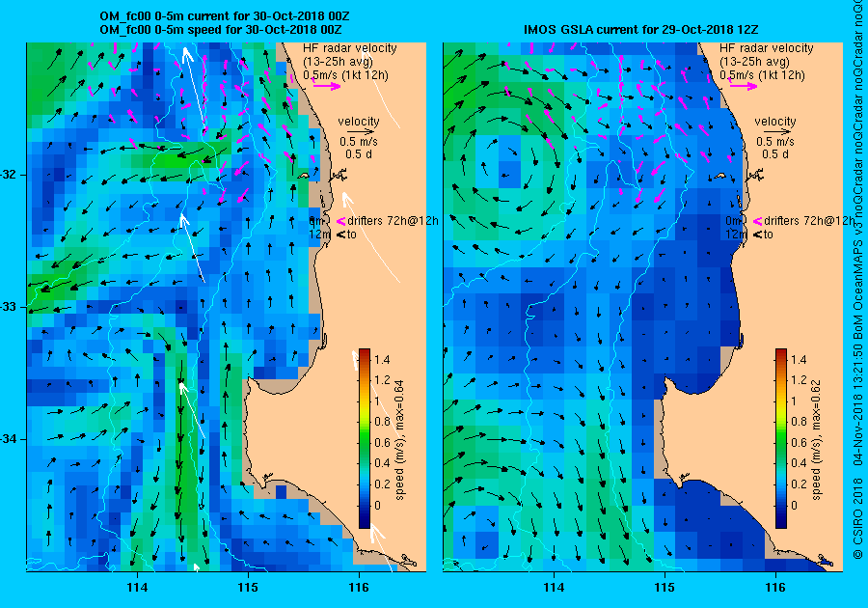Click the 1.2 tick on right colorbar
The image size is (868, 608).
tap(799, 380)
